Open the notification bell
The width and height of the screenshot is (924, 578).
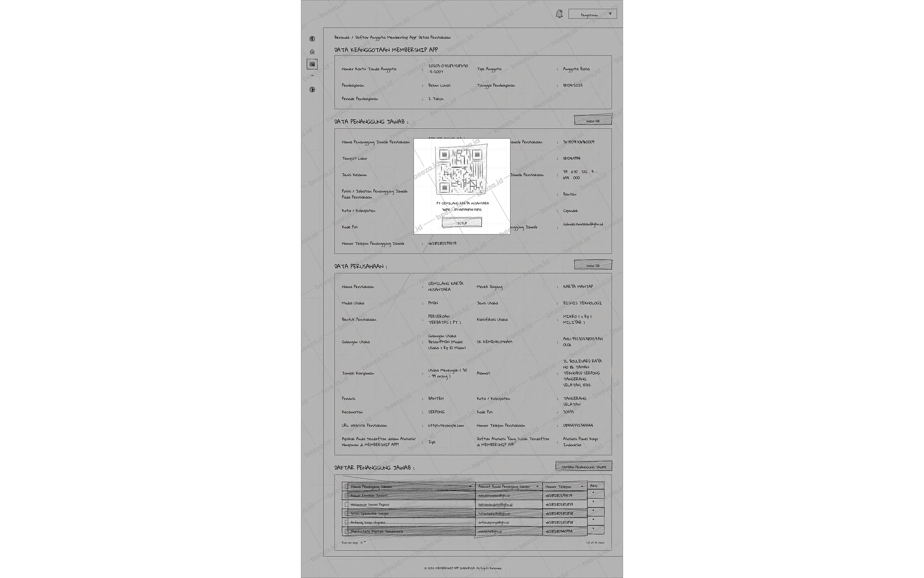tap(559, 14)
